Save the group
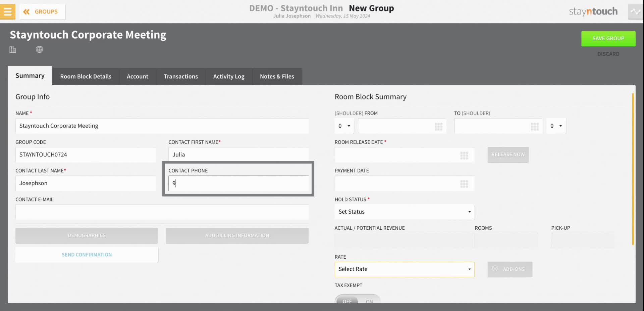Screen dimensions: 644x311 coord(608,39)
